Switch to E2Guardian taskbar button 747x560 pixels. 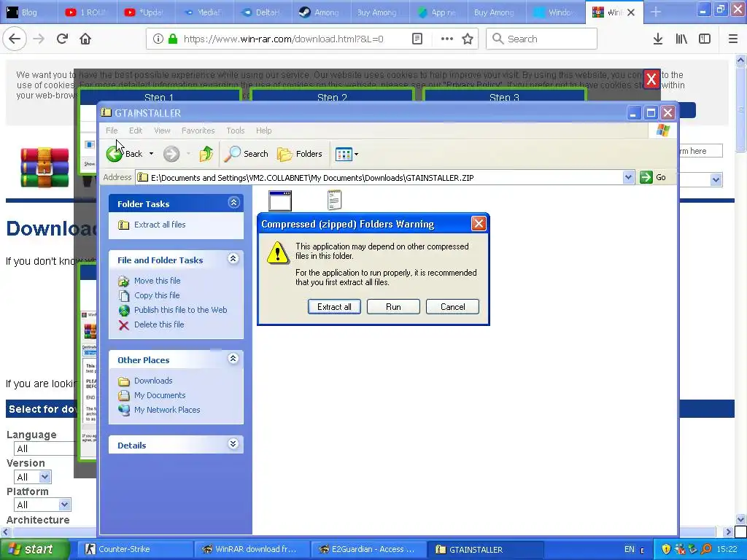[x=368, y=550]
